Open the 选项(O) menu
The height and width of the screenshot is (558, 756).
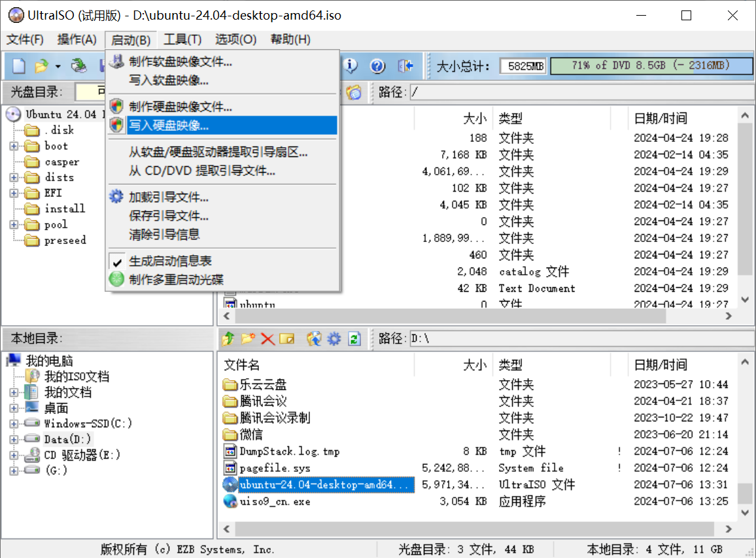(x=235, y=39)
